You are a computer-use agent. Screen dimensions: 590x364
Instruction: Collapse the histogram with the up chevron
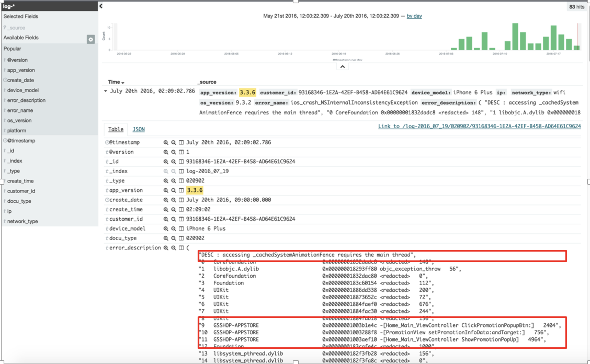coord(342,67)
